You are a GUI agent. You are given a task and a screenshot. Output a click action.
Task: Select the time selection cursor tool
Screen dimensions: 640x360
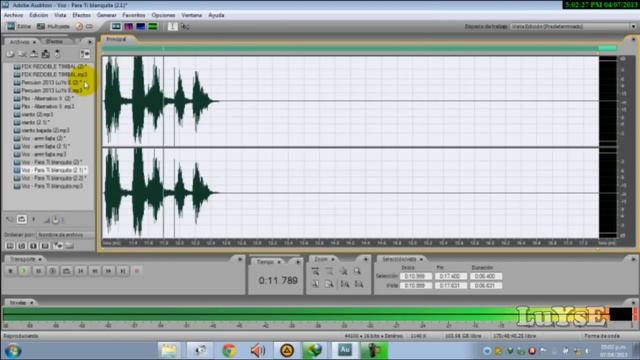[173, 27]
